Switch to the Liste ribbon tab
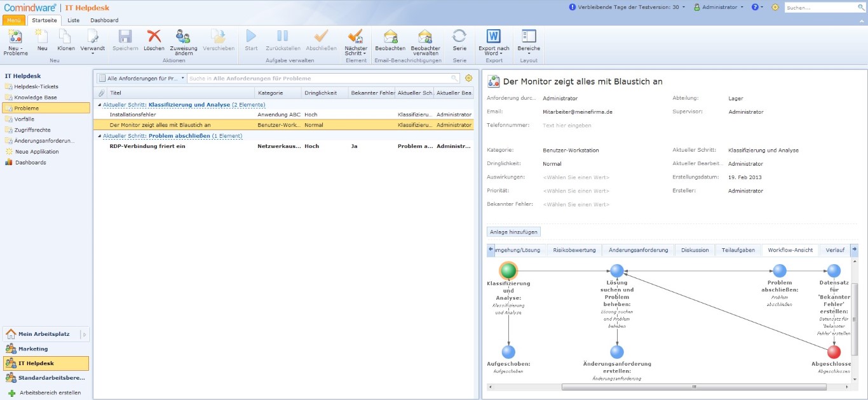Viewport: 868px width, 400px height. pyautogui.click(x=74, y=20)
